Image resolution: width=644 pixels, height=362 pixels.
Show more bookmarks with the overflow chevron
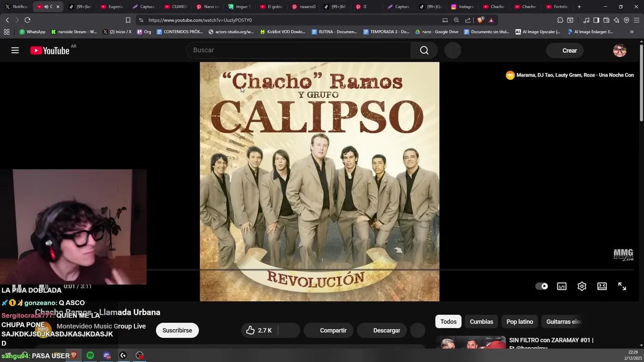click(632, 32)
